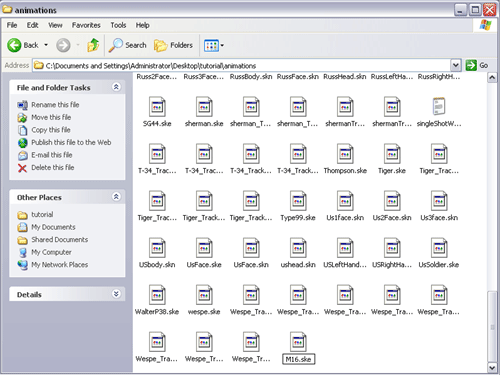
Task: Click the vertical scrollbar up arrow
Action: pyautogui.click(x=492, y=78)
